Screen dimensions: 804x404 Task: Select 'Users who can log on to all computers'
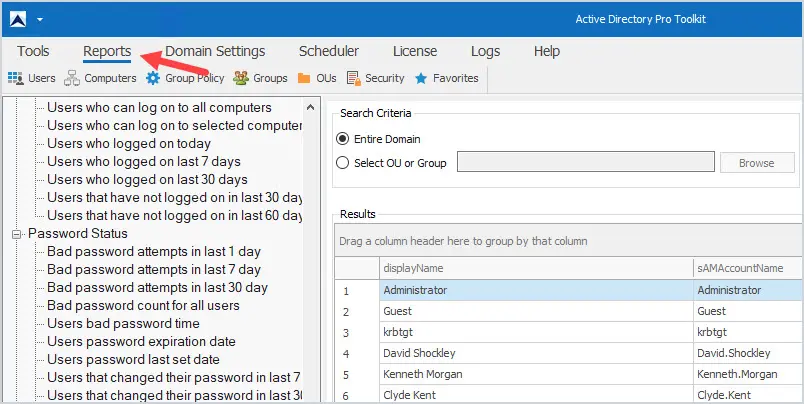click(x=159, y=108)
